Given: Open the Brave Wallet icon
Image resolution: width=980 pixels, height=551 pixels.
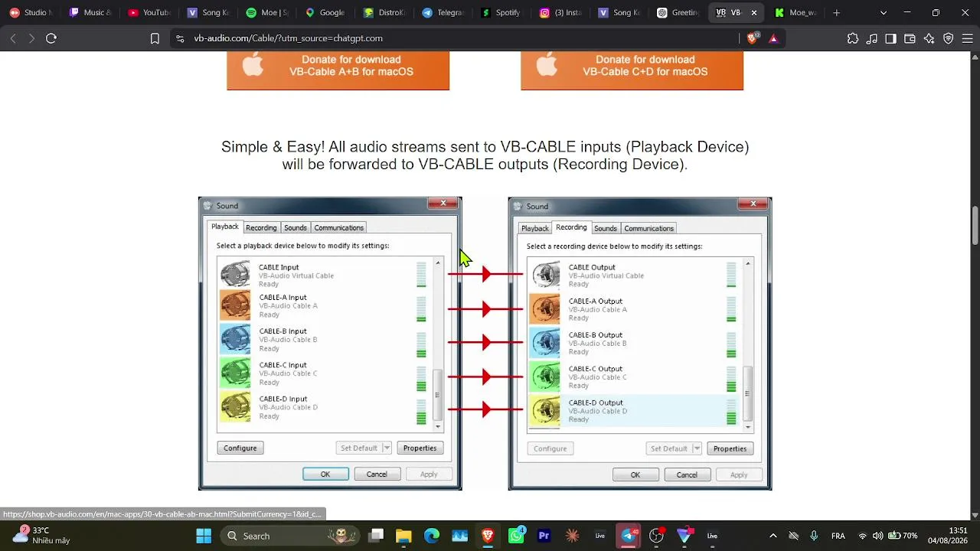Looking at the screenshot, I should pyautogui.click(x=910, y=38).
